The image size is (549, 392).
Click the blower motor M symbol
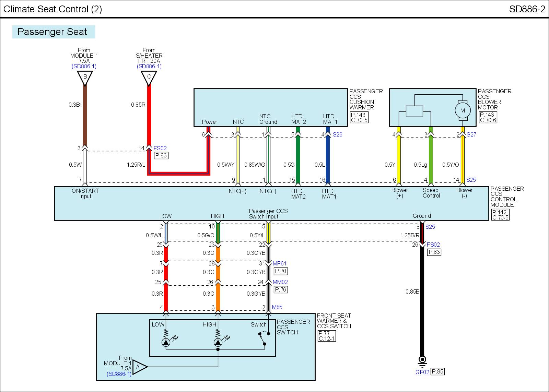(x=463, y=110)
